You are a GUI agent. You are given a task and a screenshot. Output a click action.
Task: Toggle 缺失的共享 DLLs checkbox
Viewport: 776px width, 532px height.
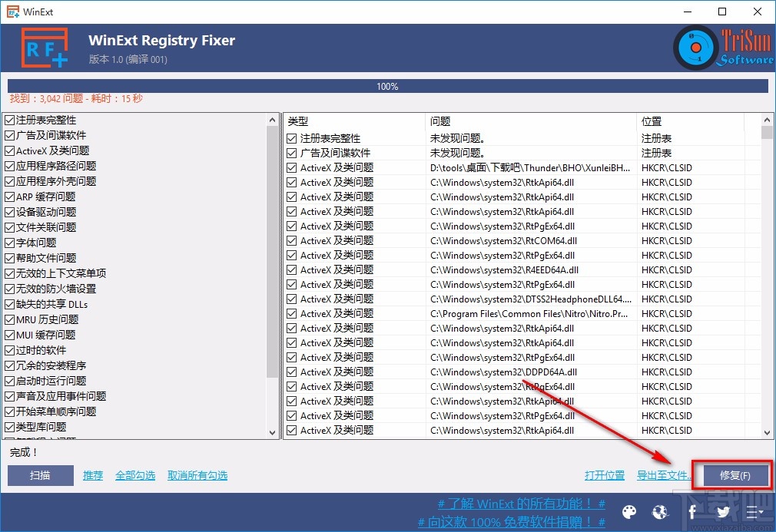(x=9, y=304)
